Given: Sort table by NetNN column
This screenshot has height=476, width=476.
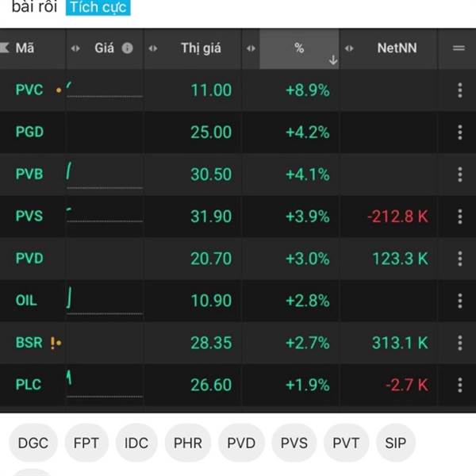Looking at the screenshot, I should pos(398,48).
